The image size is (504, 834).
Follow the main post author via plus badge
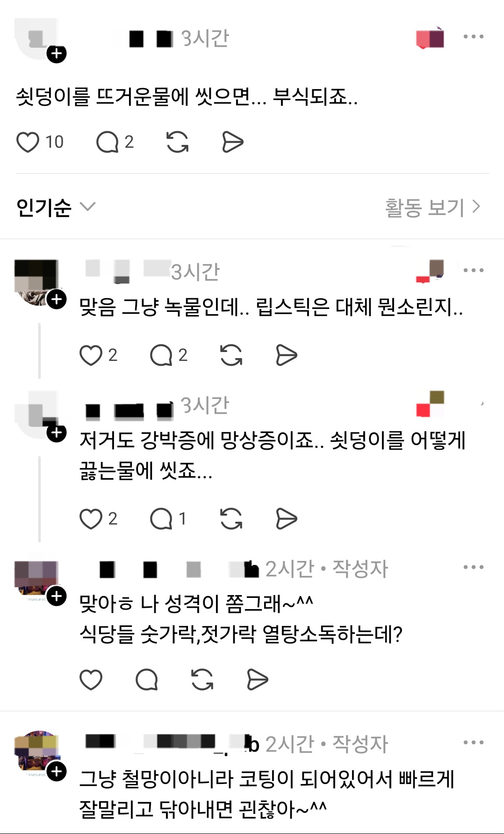(57, 53)
